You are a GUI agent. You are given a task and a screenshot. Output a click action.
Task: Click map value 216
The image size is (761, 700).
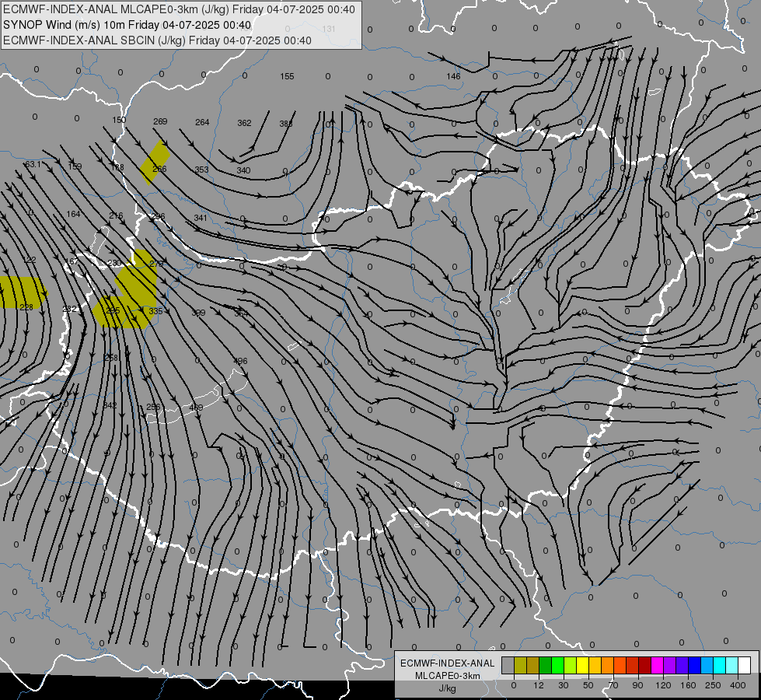(x=116, y=215)
